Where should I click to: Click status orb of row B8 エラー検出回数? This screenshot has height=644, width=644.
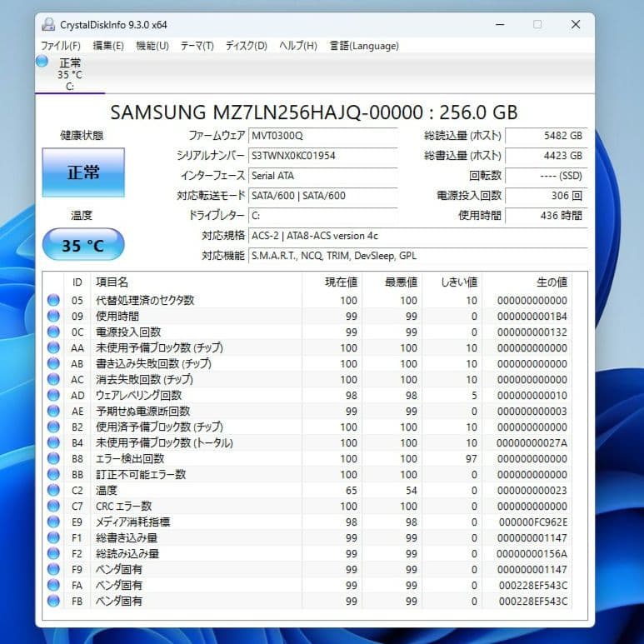53,458
